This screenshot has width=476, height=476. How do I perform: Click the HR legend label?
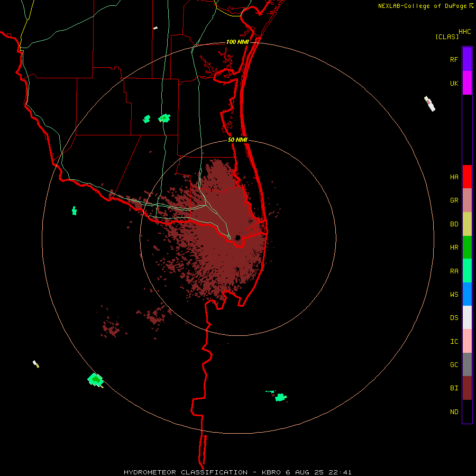(x=454, y=248)
